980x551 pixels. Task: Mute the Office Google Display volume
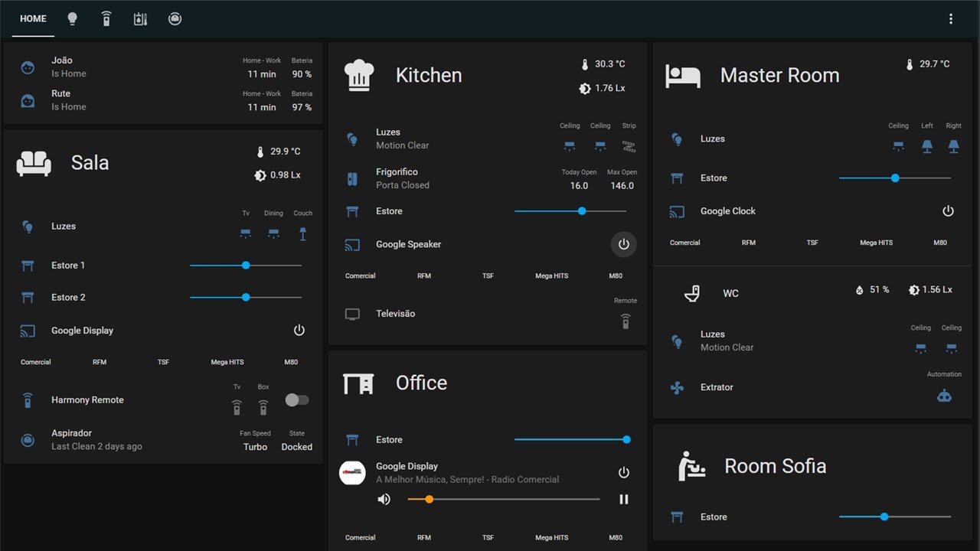pyautogui.click(x=384, y=500)
